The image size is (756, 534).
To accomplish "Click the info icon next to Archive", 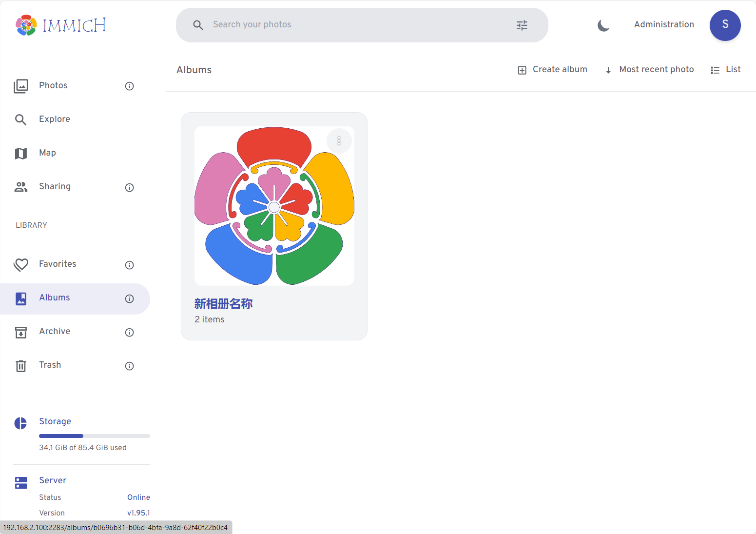I will [129, 332].
